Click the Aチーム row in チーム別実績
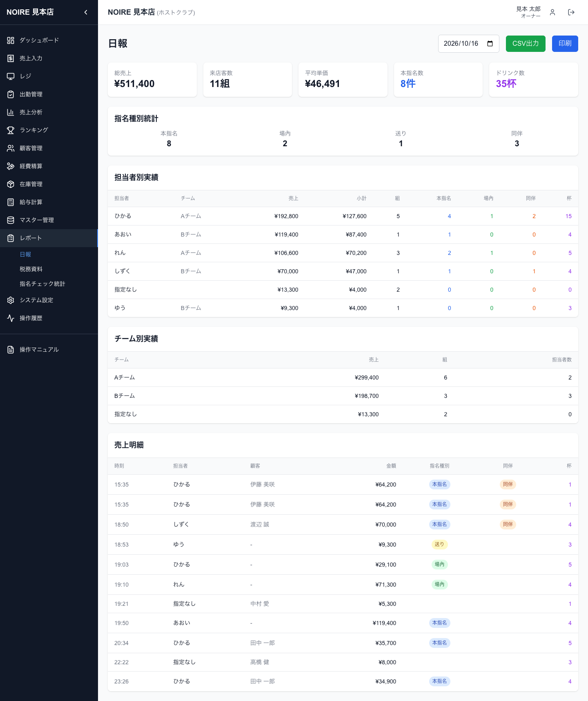Image resolution: width=588 pixels, height=701 pixels. pyautogui.click(x=343, y=377)
